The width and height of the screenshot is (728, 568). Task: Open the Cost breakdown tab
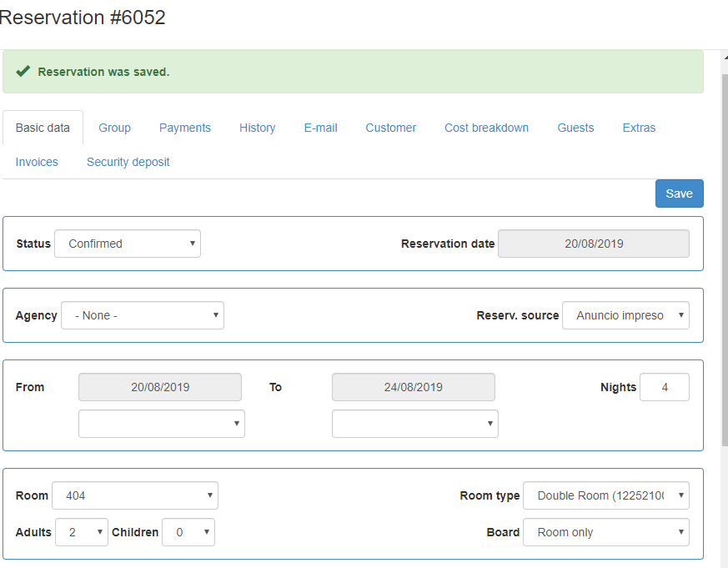coord(486,128)
